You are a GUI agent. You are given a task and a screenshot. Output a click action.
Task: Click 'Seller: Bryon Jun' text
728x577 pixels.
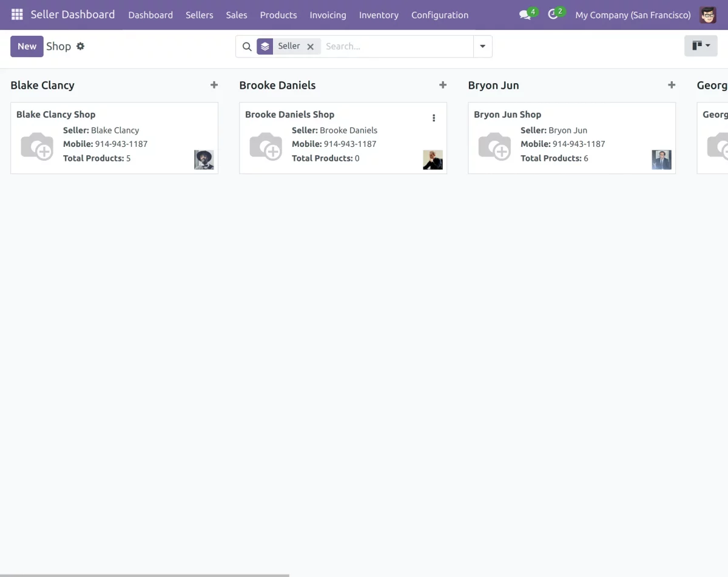tap(554, 130)
